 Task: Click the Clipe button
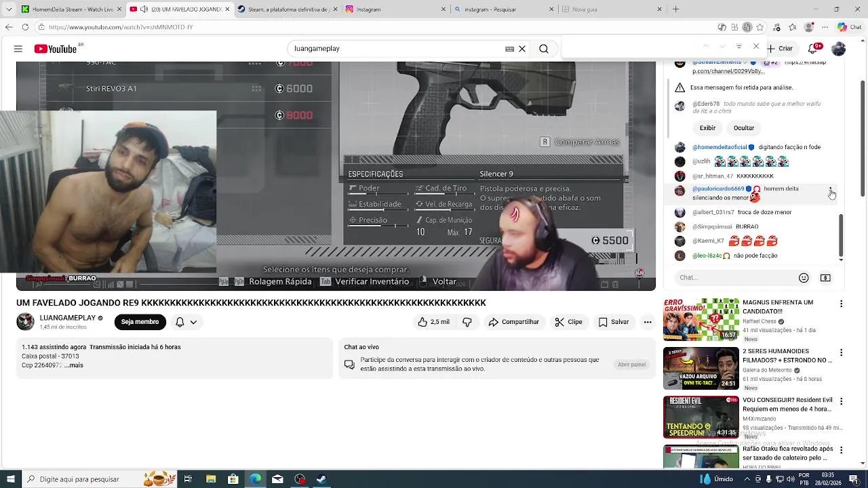568,322
